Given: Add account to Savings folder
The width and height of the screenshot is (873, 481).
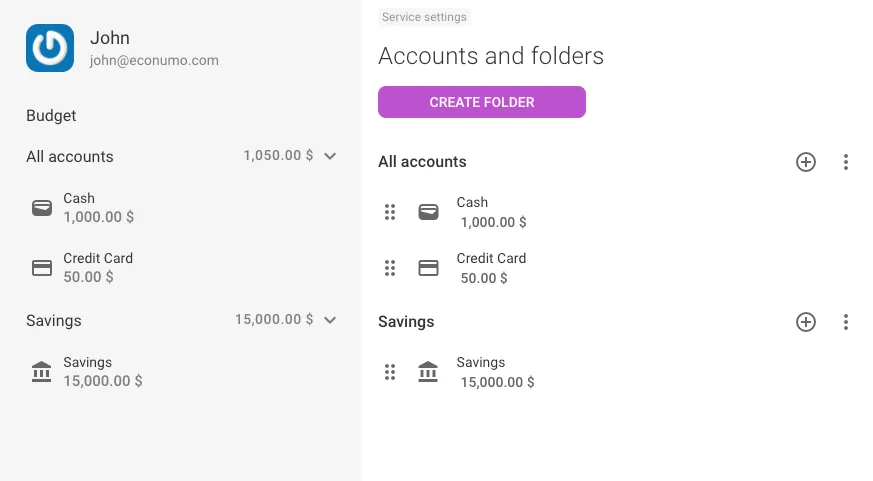Looking at the screenshot, I should [806, 322].
